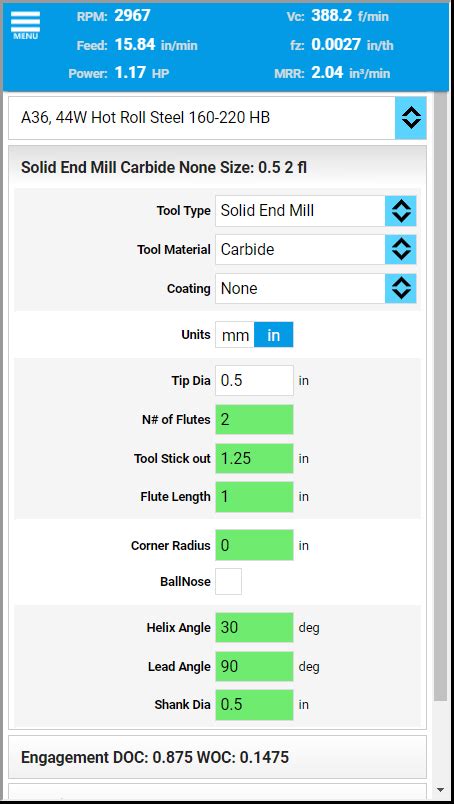This screenshot has height=804, width=454.
Task: Click the Tip Dia input field
Action: 254,380
